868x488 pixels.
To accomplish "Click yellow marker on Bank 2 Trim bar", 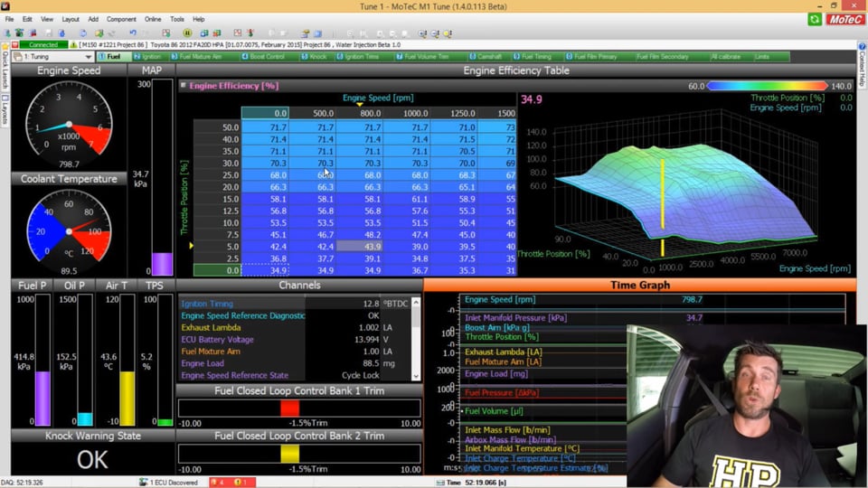I will (x=289, y=454).
